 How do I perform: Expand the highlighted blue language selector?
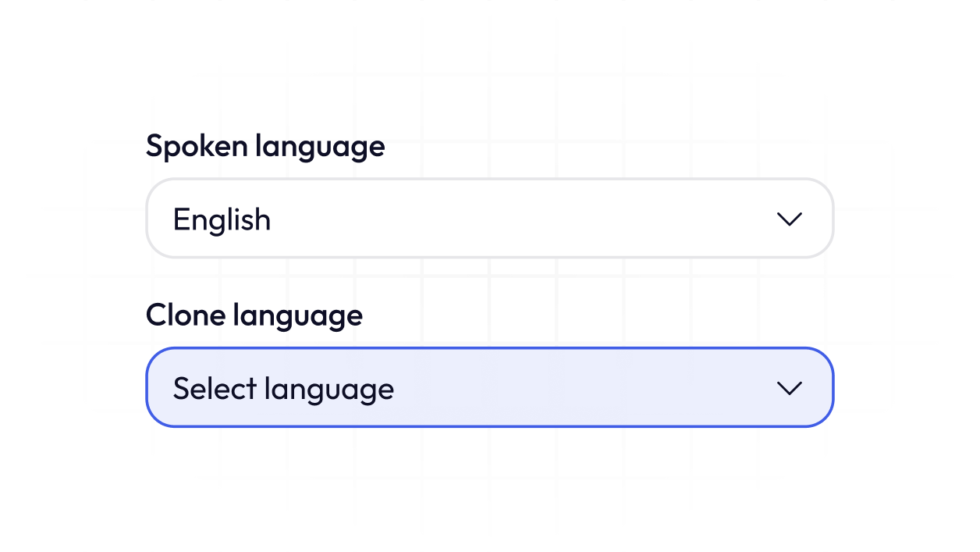coord(489,388)
